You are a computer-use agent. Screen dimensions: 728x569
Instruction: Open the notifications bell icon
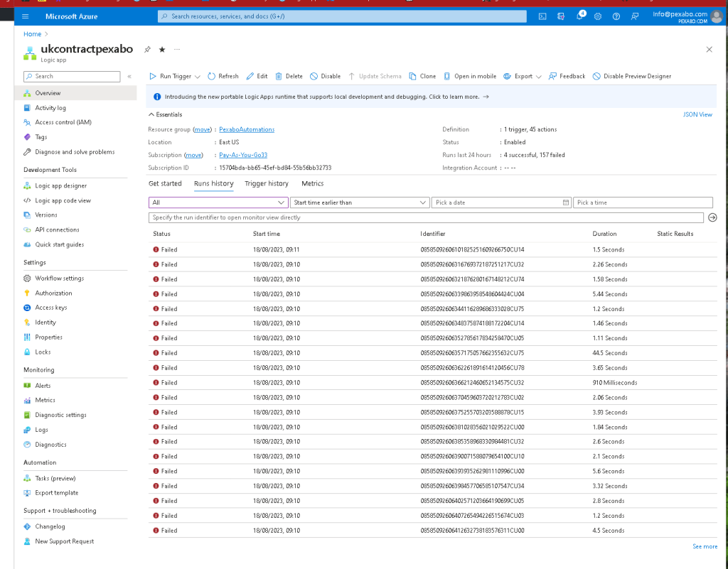(x=579, y=16)
